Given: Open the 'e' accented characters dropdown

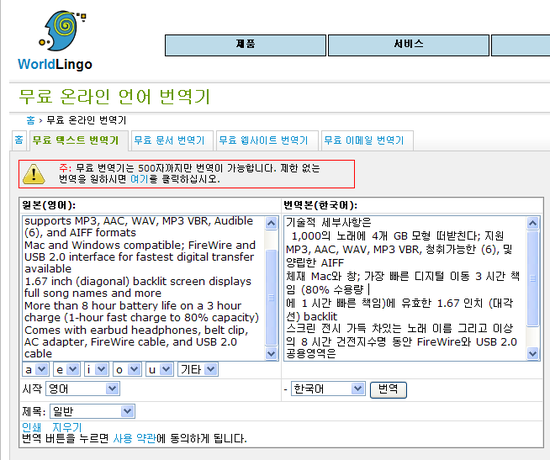Looking at the screenshot, I should 67,369.
